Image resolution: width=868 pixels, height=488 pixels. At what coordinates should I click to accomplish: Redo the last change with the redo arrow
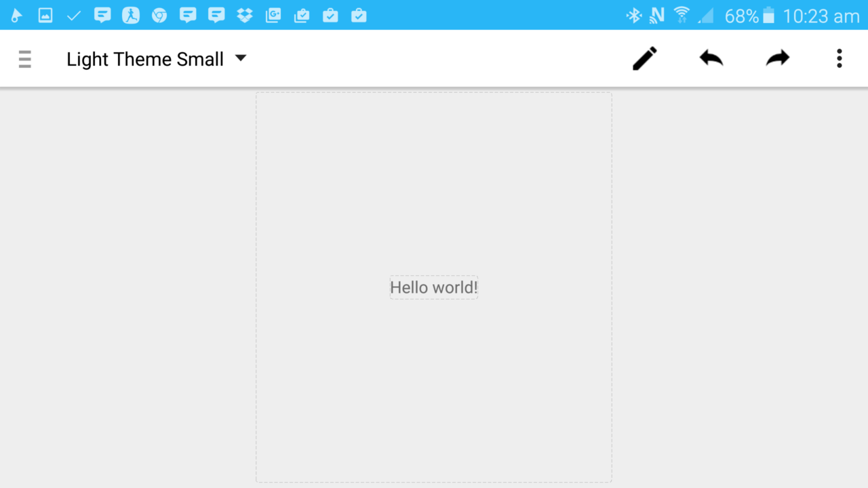coord(777,58)
